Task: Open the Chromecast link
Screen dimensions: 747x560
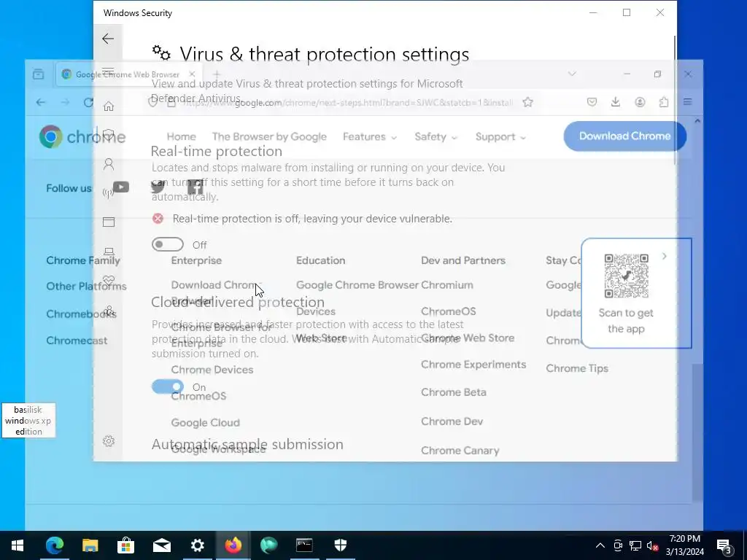Action: click(77, 341)
